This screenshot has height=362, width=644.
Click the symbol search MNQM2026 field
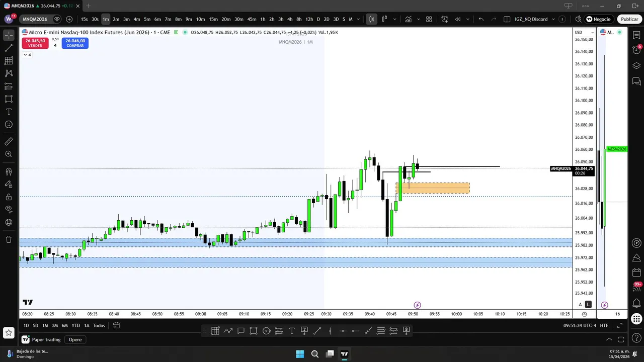click(35, 19)
